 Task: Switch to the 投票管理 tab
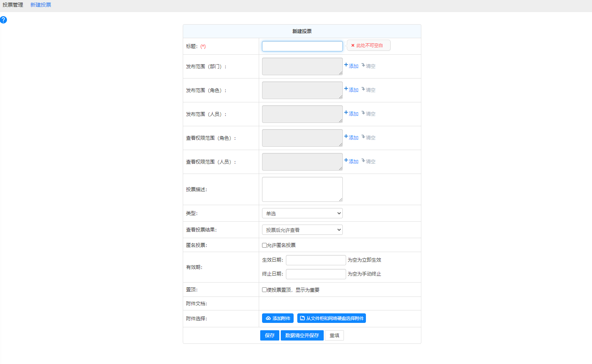[x=13, y=5]
